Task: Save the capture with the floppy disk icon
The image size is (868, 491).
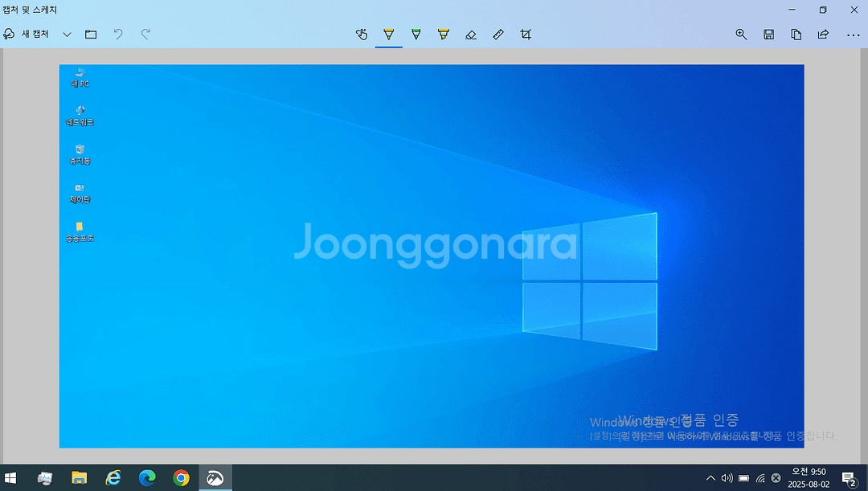Action: [x=768, y=35]
